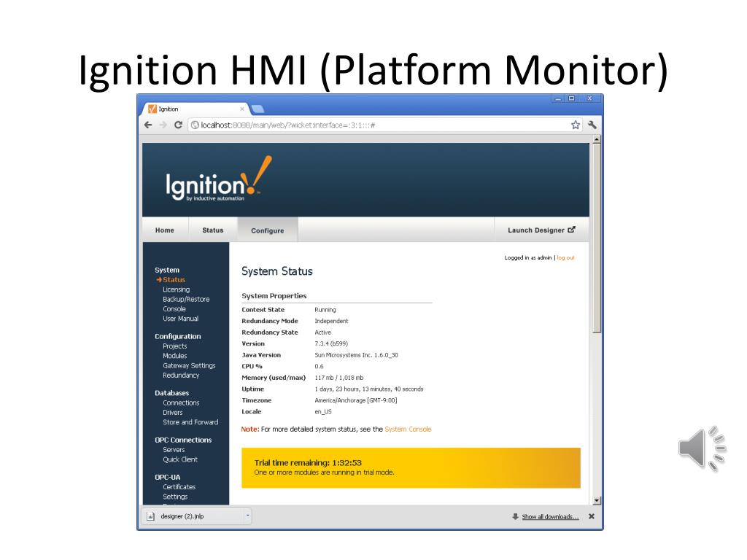Go to the Home tab
The image size is (747, 560).
[x=164, y=230]
